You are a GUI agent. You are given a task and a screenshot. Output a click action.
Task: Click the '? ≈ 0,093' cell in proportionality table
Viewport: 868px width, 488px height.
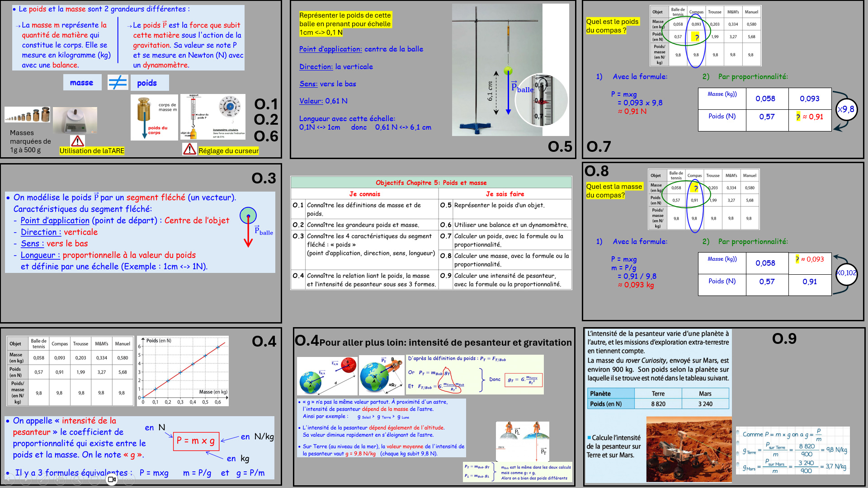(x=810, y=263)
